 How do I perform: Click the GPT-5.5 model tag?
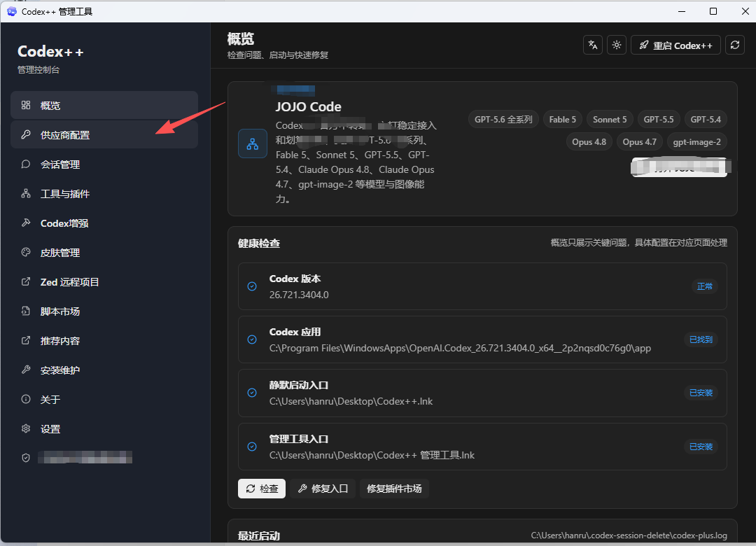pos(659,120)
